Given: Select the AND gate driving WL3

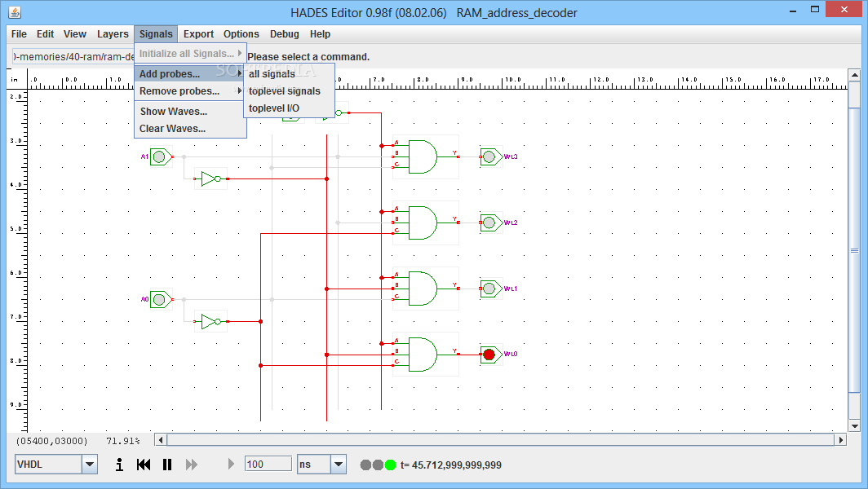Looking at the screenshot, I should coord(425,157).
